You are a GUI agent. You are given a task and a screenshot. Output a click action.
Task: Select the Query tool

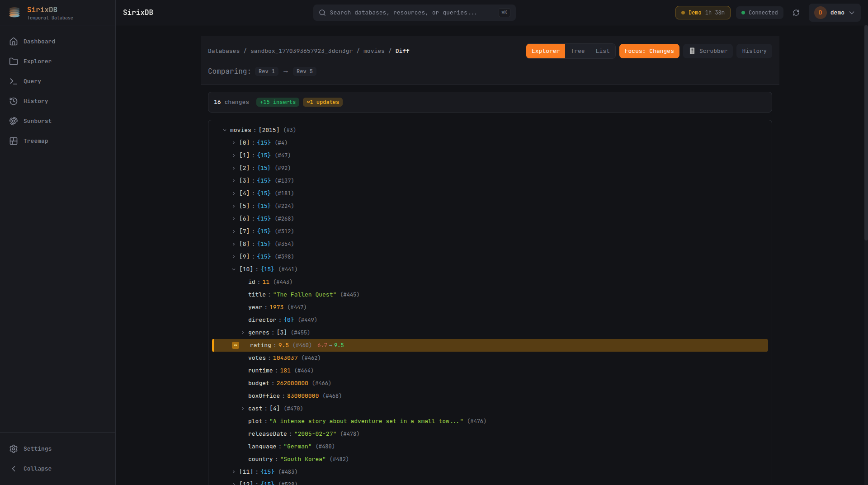pos(32,81)
